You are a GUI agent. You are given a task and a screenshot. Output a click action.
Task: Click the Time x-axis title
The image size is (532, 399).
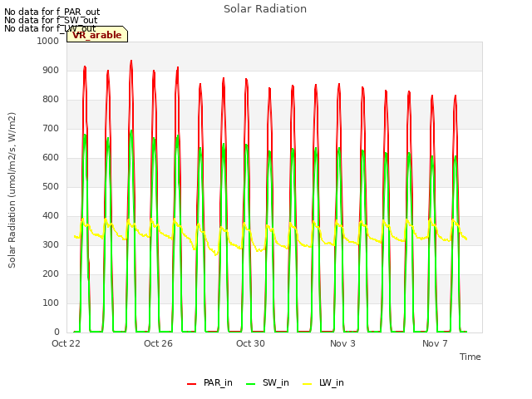click(x=470, y=357)
